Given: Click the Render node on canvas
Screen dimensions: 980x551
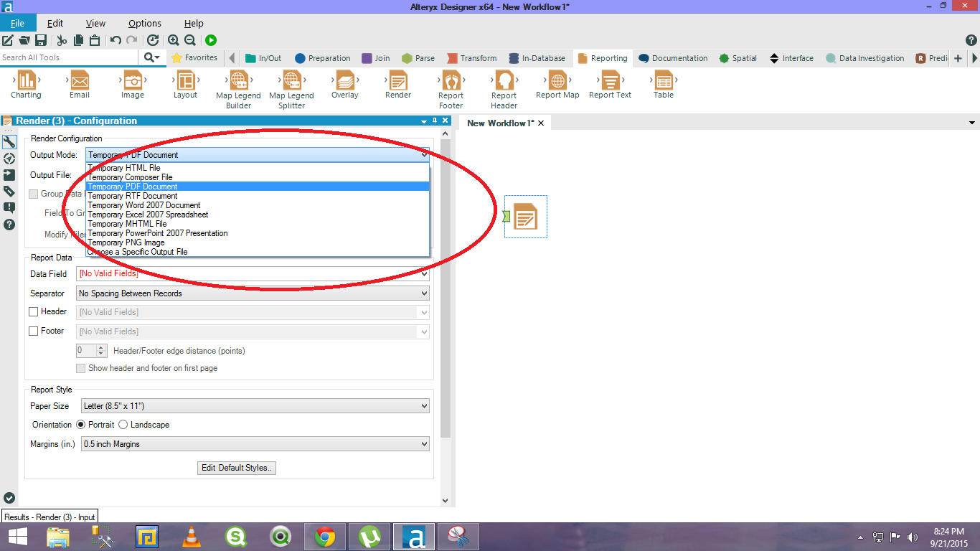Looking at the screenshot, I should click(x=526, y=217).
